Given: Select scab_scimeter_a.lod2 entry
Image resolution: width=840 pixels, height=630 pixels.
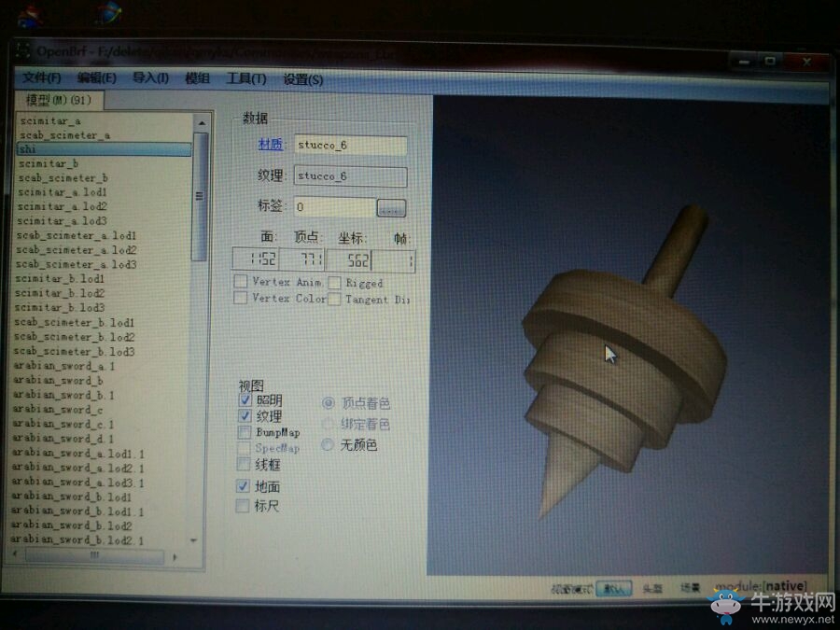Looking at the screenshot, I should (x=77, y=249).
